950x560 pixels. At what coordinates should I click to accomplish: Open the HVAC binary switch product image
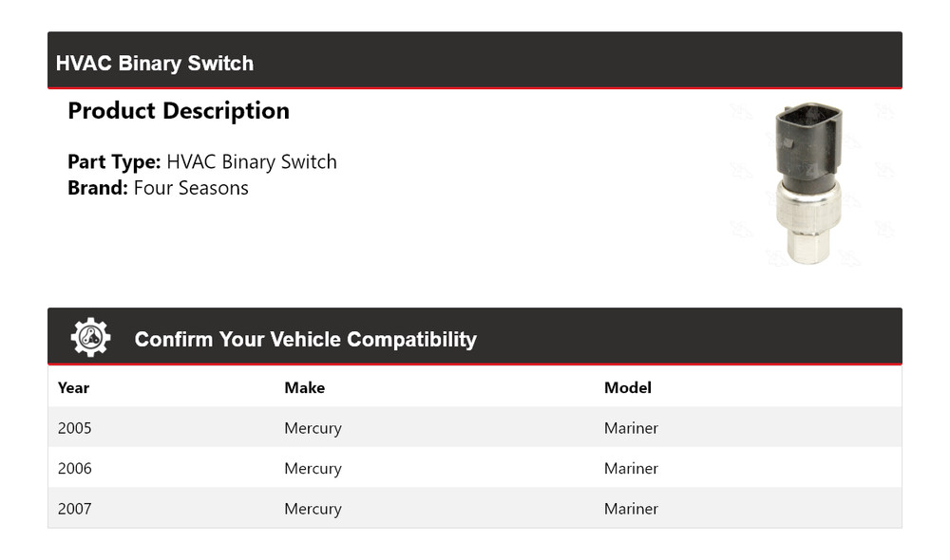pos(808,183)
